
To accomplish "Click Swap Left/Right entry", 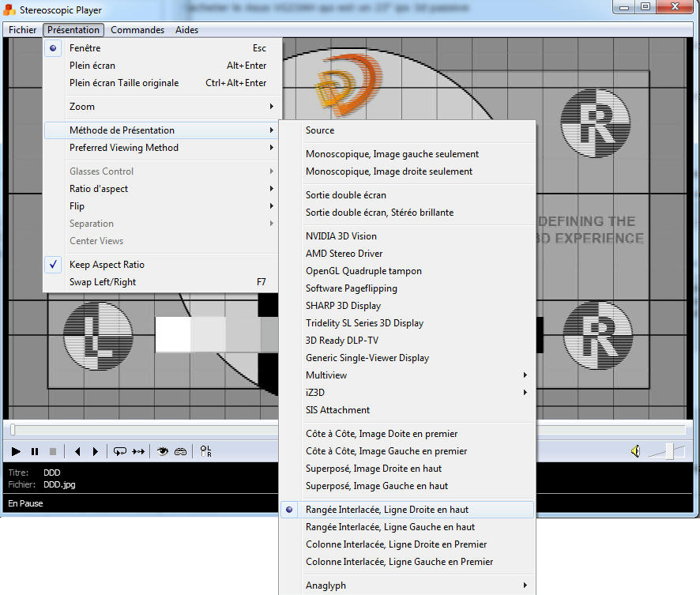I will click(163, 281).
